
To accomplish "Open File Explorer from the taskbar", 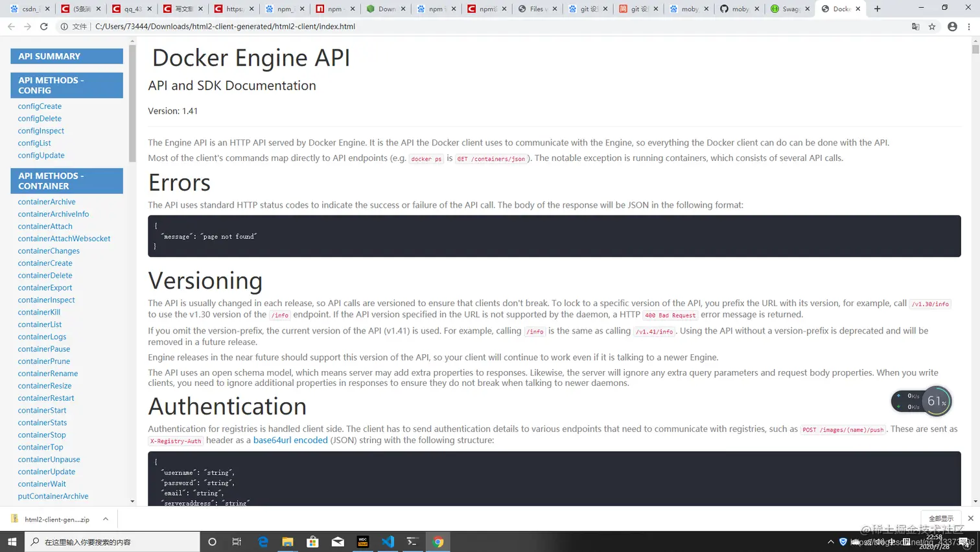I will point(288,542).
